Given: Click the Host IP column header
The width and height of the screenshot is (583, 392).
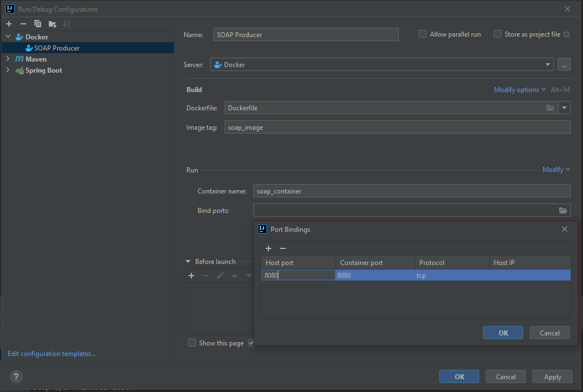Looking at the screenshot, I should click(x=530, y=262).
